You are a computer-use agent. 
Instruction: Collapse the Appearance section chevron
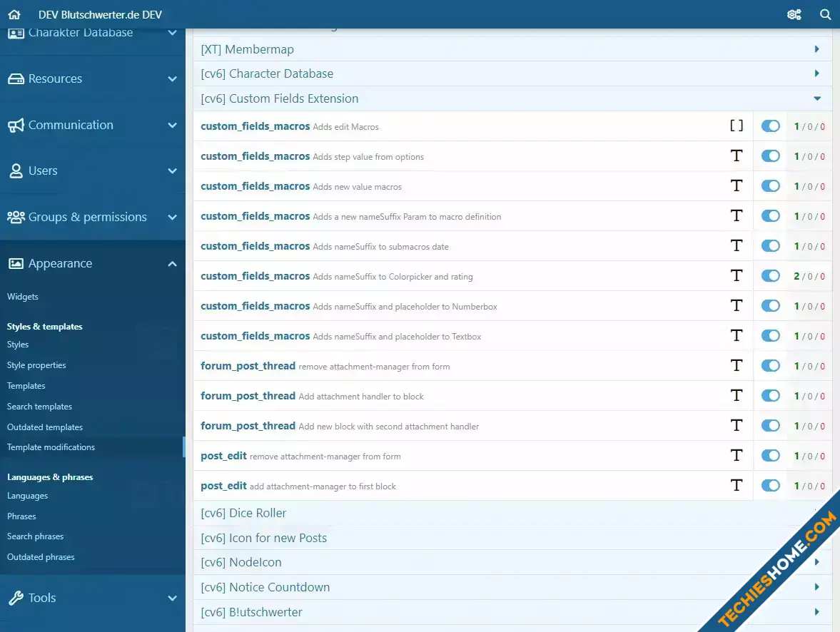pyautogui.click(x=172, y=263)
